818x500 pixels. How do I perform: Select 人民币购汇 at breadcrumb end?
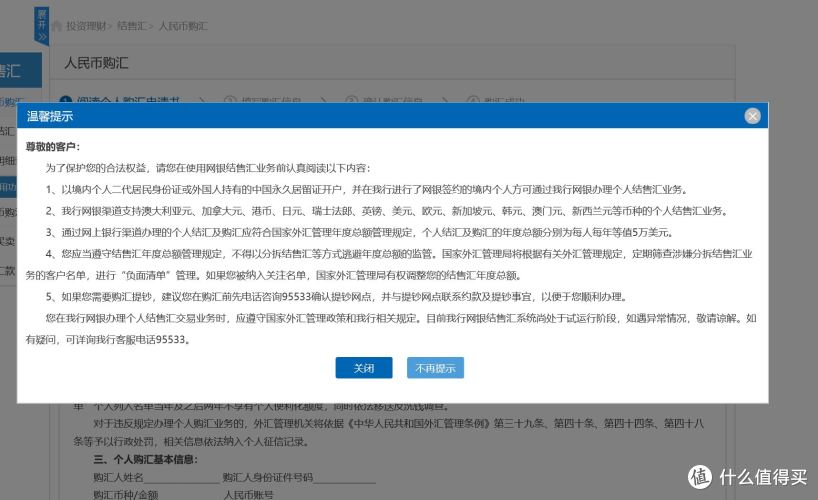tap(182, 25)
